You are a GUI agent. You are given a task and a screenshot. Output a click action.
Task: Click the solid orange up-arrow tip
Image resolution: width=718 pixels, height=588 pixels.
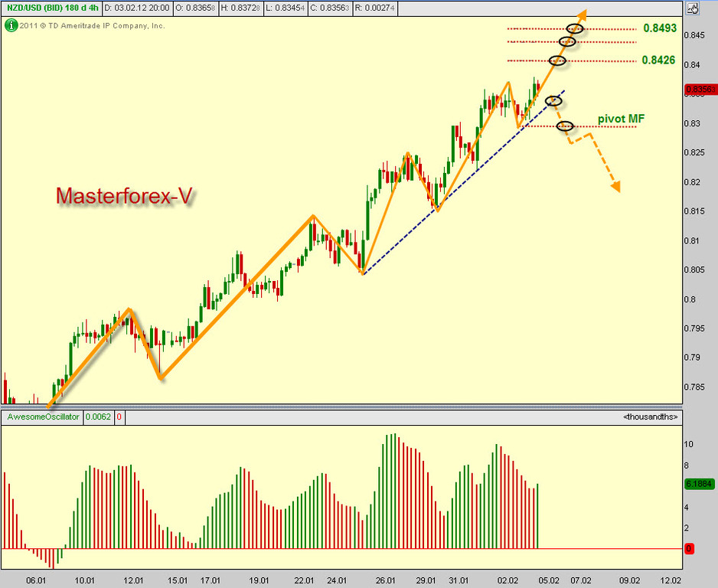click(x=583, y=13)
